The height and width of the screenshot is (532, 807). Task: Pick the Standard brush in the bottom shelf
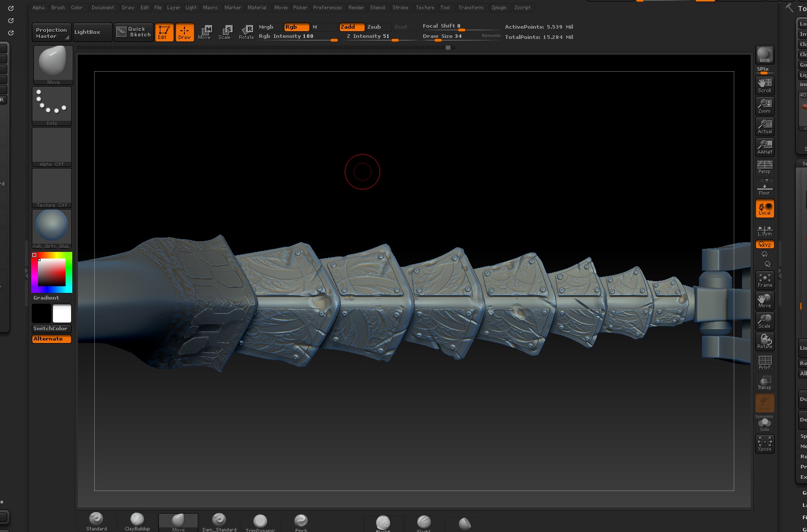[x=96, y=522]
